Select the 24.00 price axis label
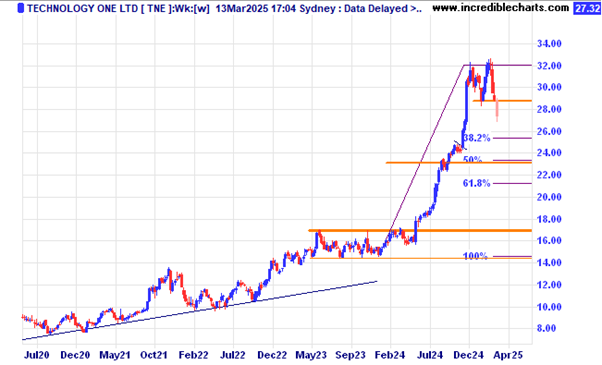 [549, 153]
